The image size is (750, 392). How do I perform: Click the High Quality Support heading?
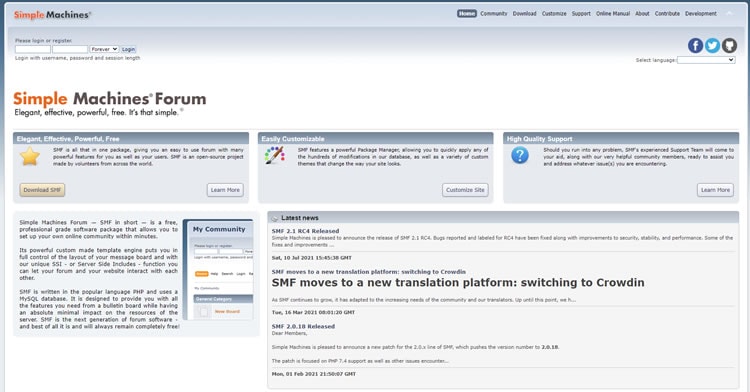(540, 139)
